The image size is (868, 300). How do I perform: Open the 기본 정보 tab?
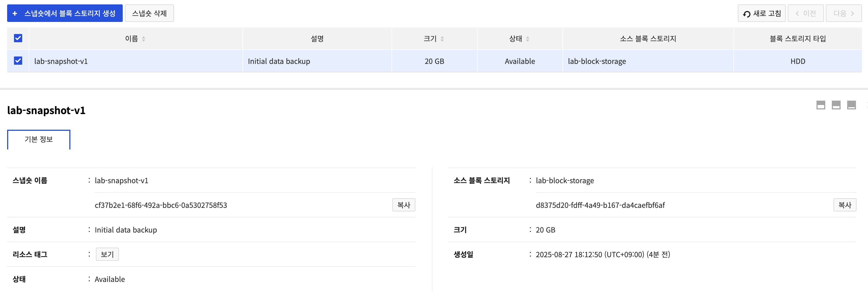click(x=39, y=140)
